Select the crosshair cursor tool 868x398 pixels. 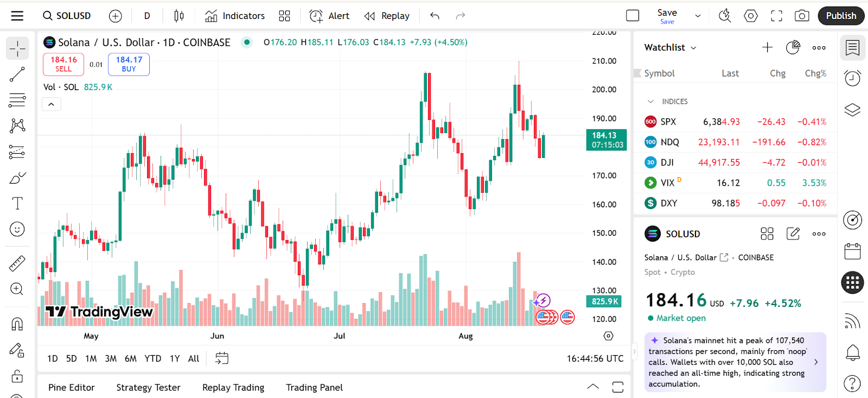coord(17,48)
